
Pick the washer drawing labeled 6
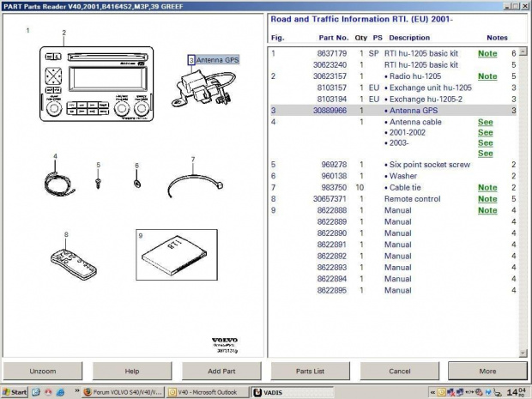click(x=137, y=184)
